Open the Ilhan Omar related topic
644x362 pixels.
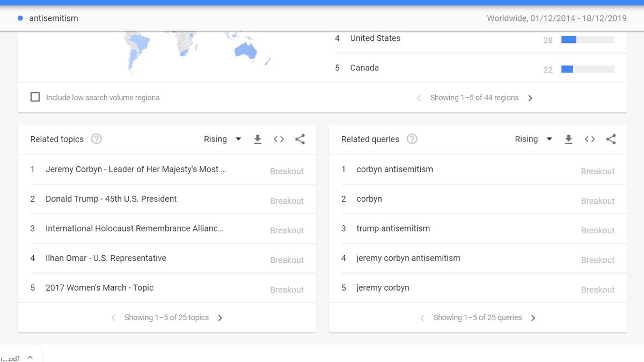pyautogui.click(x=106, y=258)
